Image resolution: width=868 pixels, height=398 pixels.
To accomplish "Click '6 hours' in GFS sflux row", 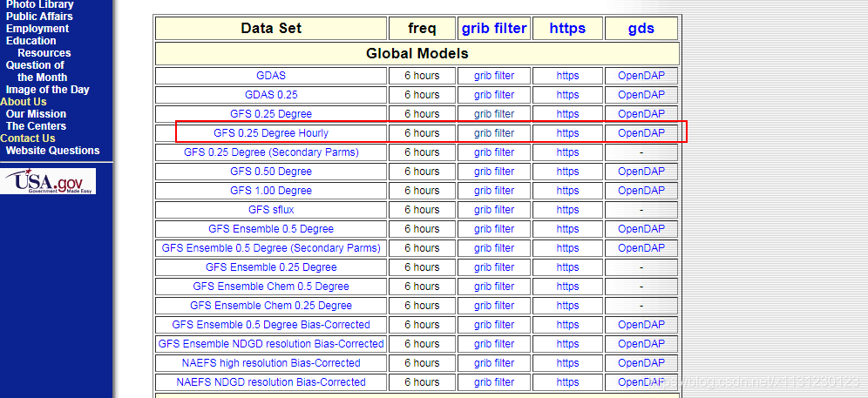I will 422,210.
